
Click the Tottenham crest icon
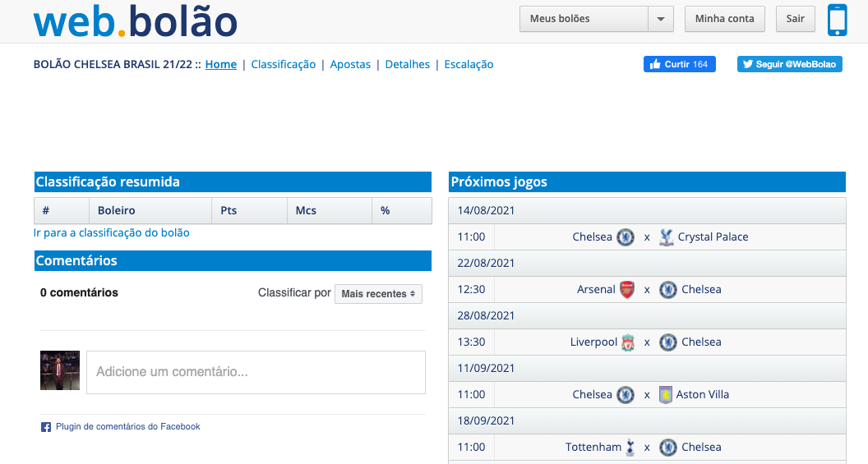coord(630,448)
